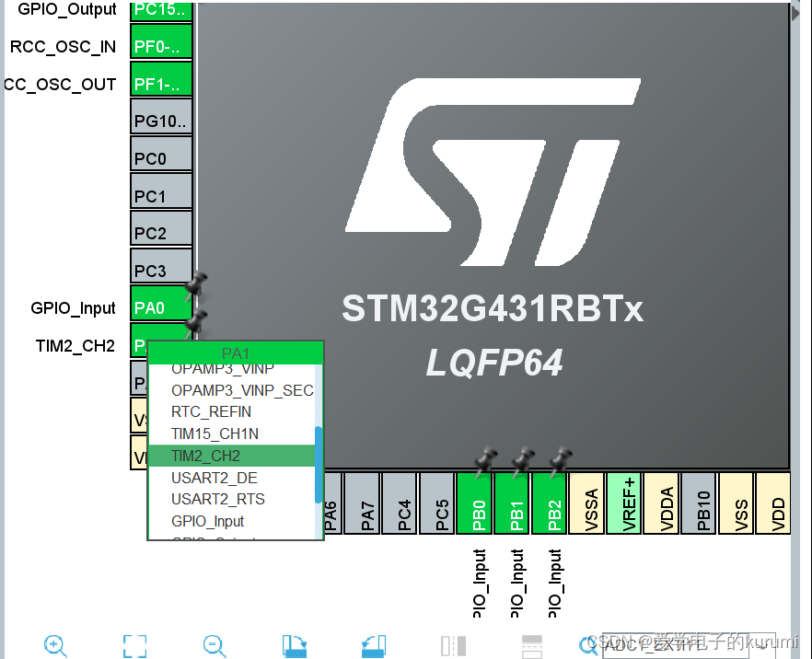Viewport: 812px width, 659px height.
Task: Select pin PC1 on the chip
Action: pos(161,191)
